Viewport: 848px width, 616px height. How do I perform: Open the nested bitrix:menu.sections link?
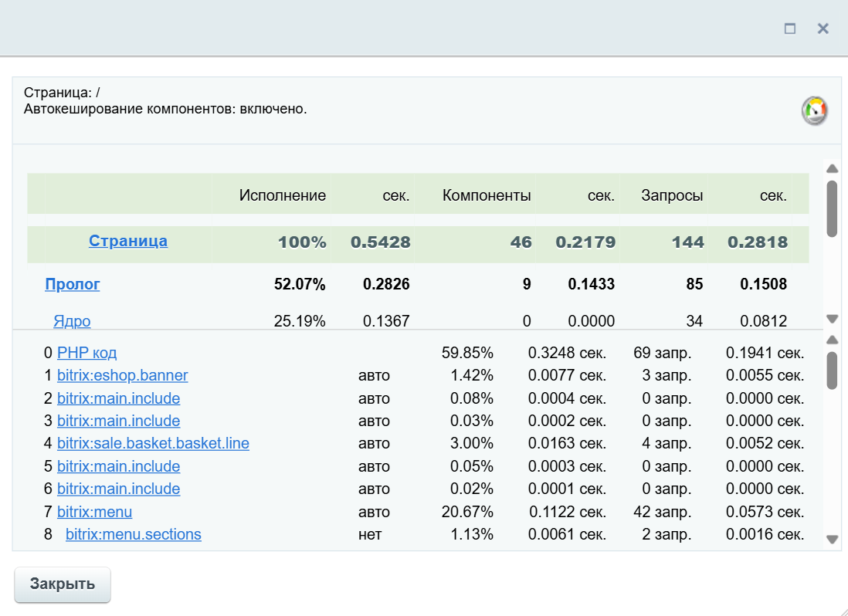point(133,534)
